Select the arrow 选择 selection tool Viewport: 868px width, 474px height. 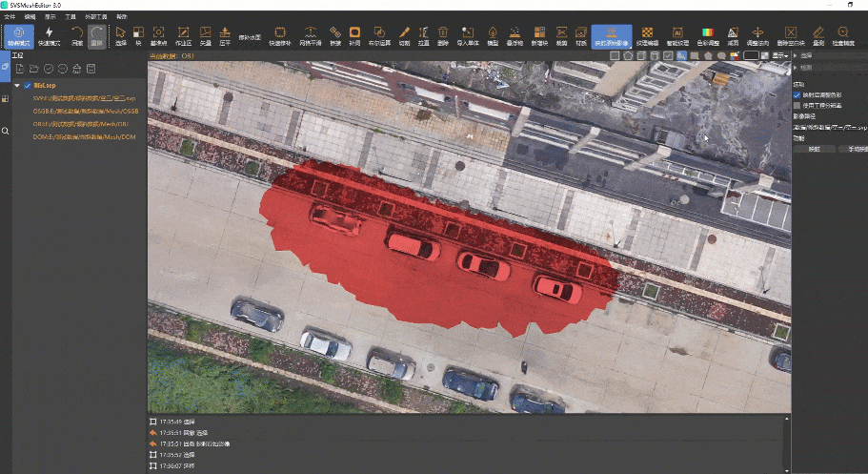(x=120, y=35)
